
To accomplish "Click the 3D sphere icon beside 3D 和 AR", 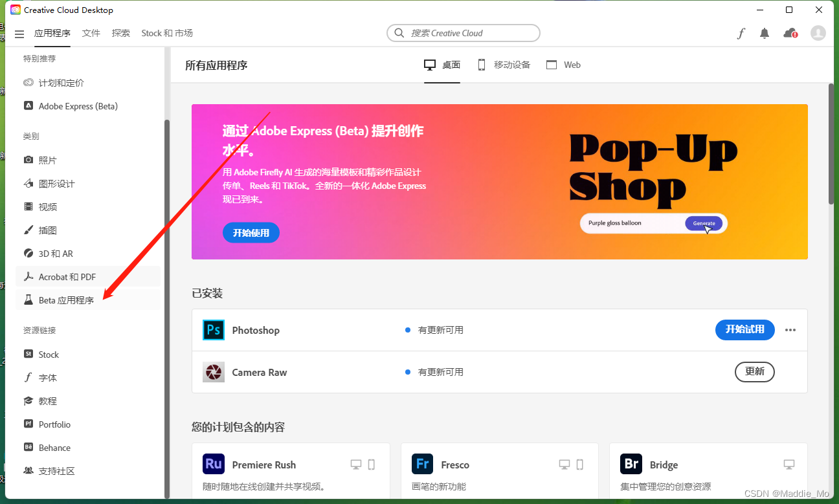I will (x=28, y=253).
